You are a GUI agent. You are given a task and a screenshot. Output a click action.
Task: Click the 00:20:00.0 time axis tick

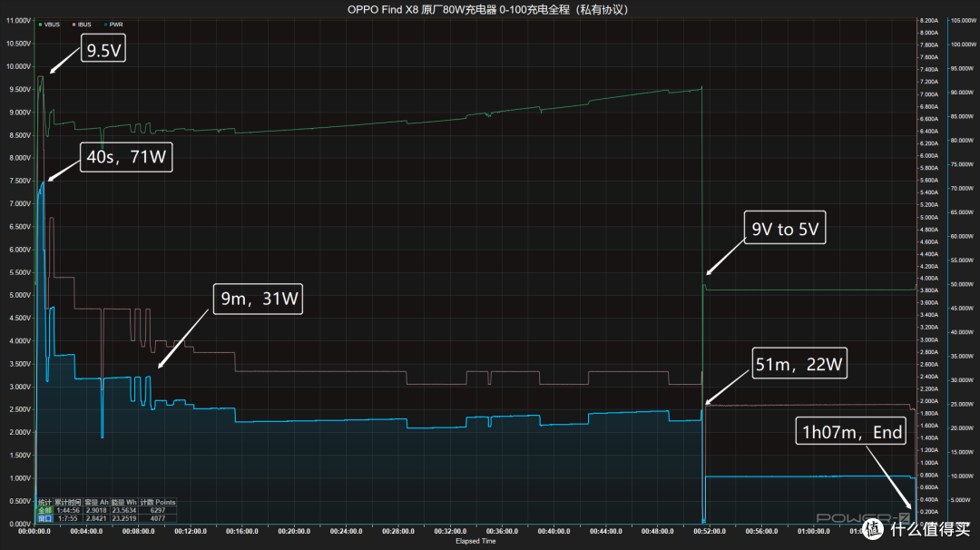[x=294, y=531]
